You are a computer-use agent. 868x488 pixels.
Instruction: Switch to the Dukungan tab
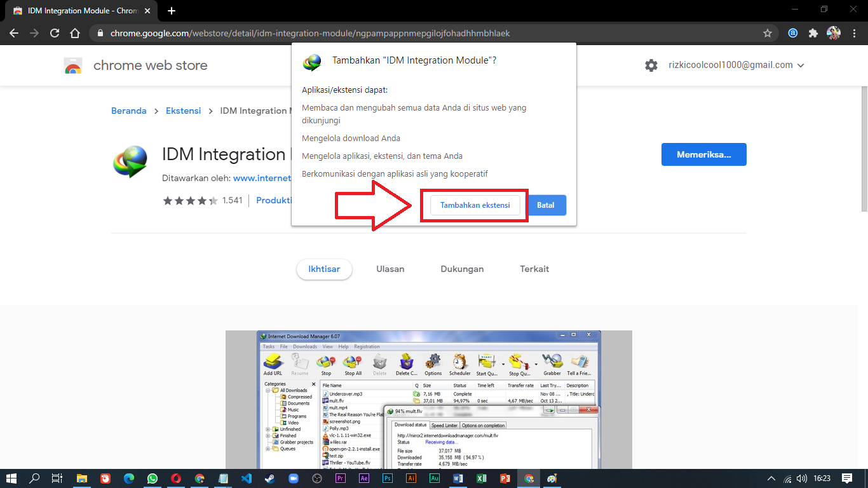pos(462,269)
